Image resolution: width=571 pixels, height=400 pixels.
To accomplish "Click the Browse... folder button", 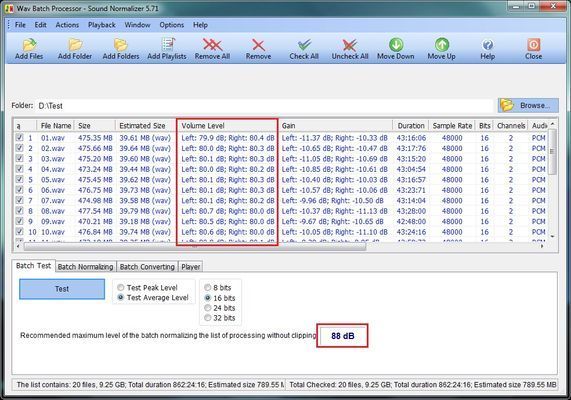I will tap(528, 105).
